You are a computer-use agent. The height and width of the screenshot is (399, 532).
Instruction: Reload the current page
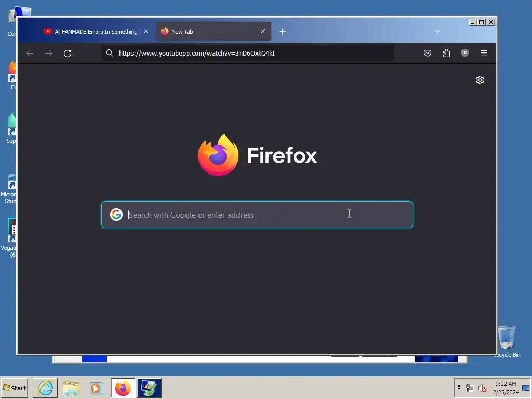tap(68, 54)
